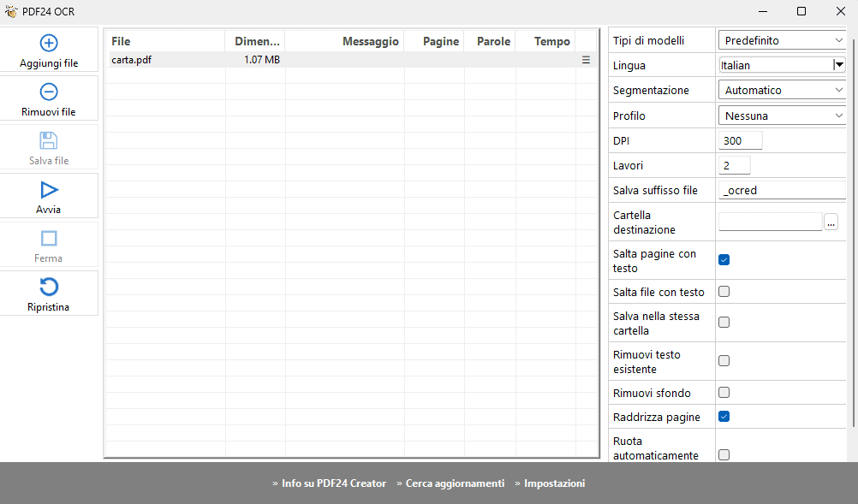Select the carta.pdf file row
The image size is (858, 504).
[351, 60]
